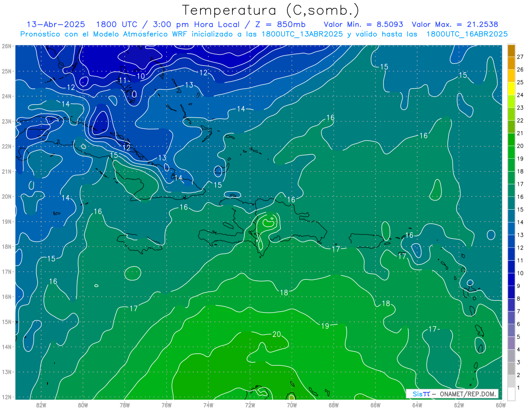Pick the deep blue swatch beside legend value 9

point(511,279)
